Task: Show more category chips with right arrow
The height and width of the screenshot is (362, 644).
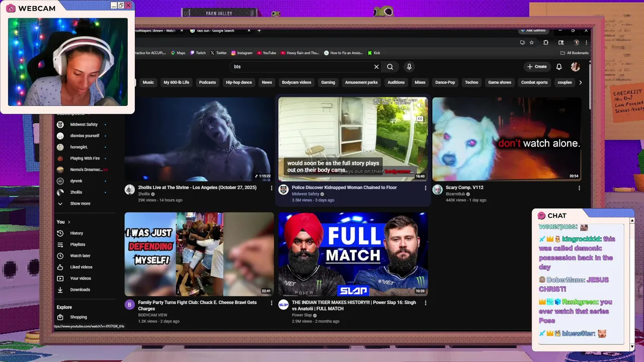Action: point(580,82)
